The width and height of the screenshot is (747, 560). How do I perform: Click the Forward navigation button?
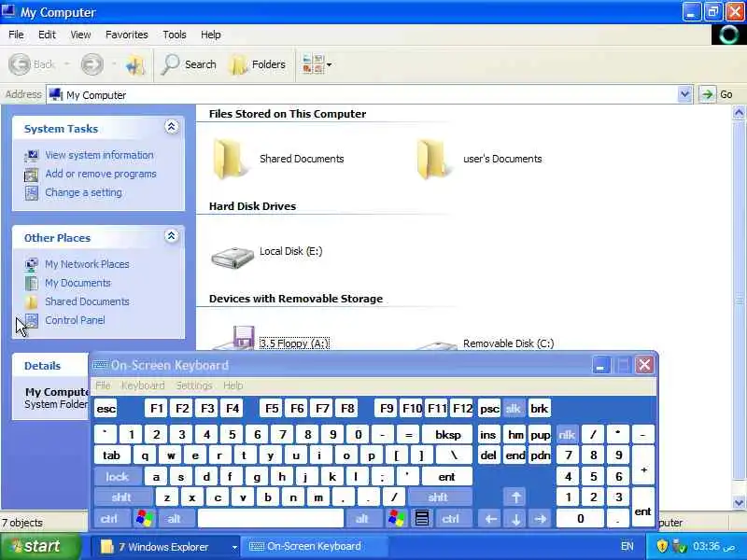(x=92, y=64)
